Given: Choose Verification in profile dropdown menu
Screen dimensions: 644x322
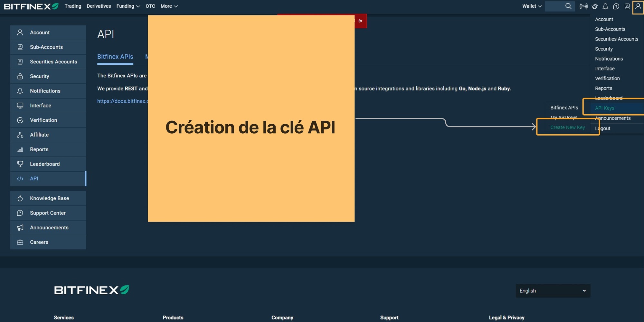Looking at the screenshot, I should (x=607, y=79).
